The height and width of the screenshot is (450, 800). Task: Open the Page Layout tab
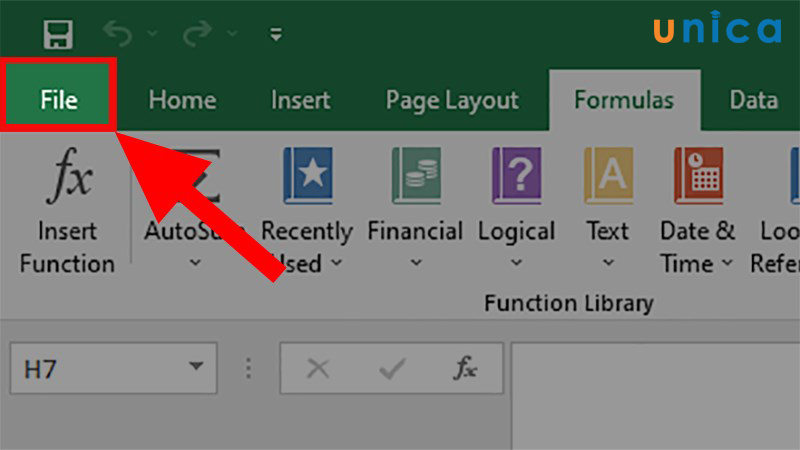453,101
